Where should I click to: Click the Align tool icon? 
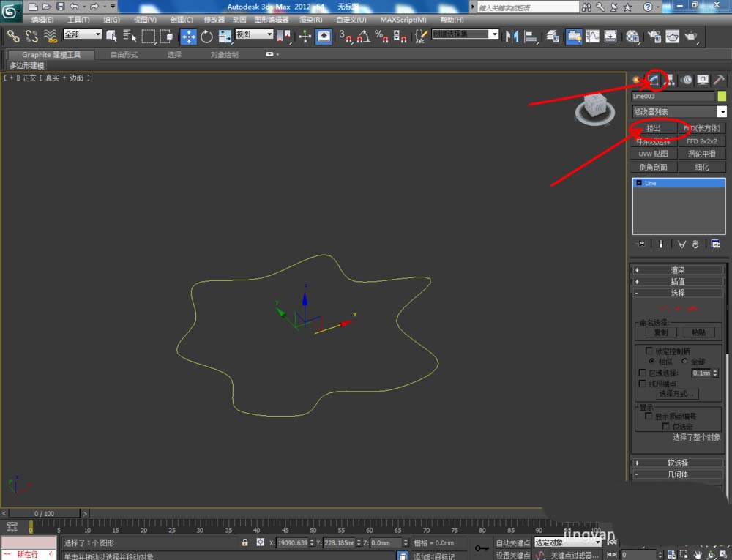click(x=531, y=37)
